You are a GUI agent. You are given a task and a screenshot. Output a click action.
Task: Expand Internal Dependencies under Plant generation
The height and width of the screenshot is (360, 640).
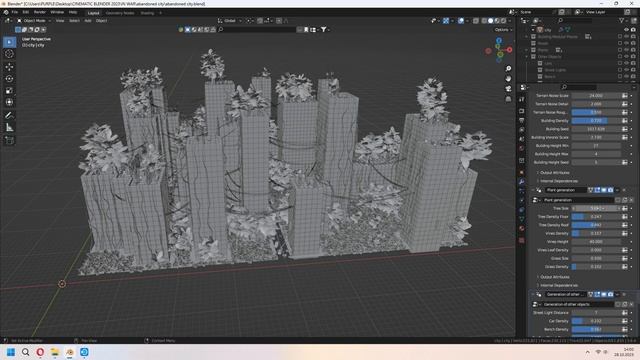tap(558, 285)
